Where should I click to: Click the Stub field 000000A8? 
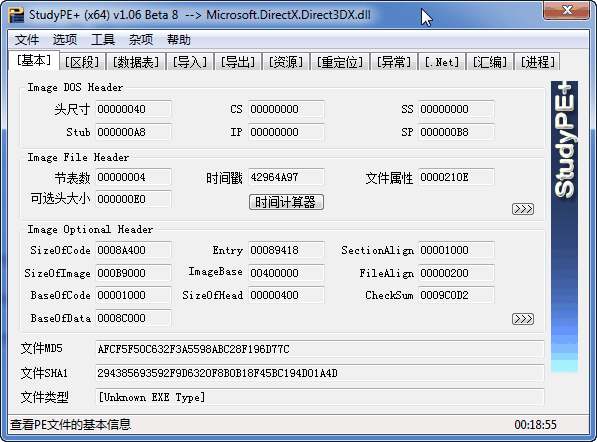coord(133,132)
